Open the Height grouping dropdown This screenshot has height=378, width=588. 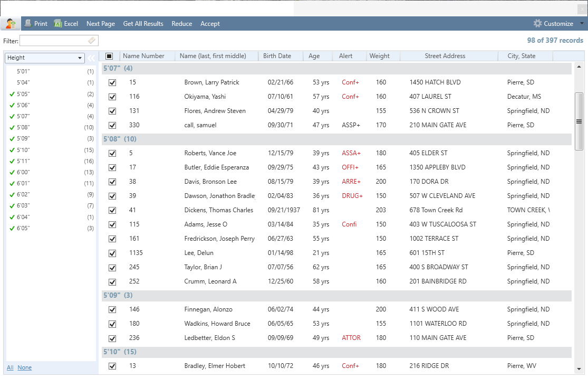coord(44,58)
